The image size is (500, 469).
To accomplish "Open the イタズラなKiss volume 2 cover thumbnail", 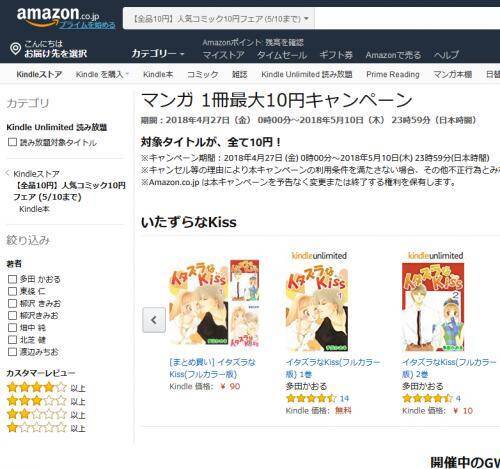I will (x=433, y=307).
